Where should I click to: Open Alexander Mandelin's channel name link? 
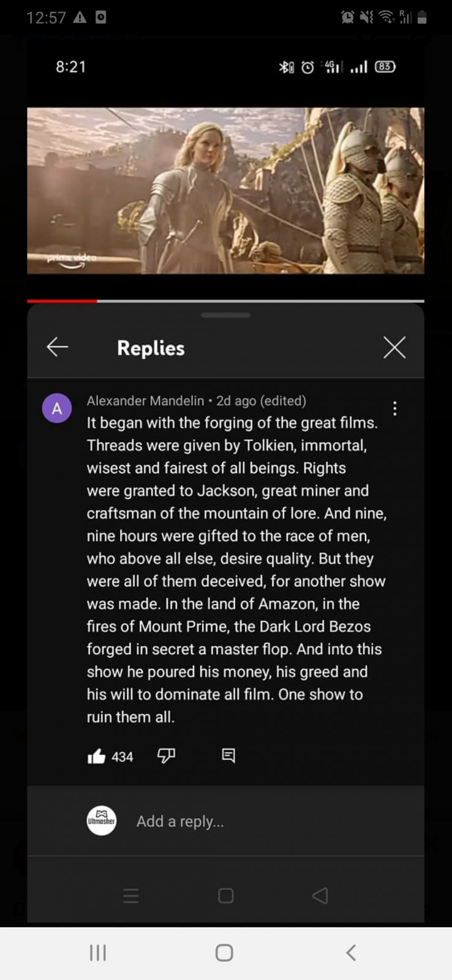145,401
